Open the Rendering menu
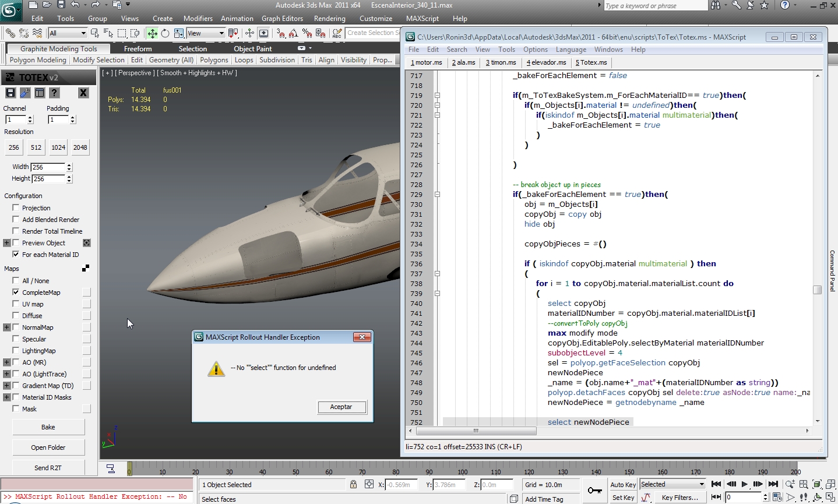 pos(329,18)
